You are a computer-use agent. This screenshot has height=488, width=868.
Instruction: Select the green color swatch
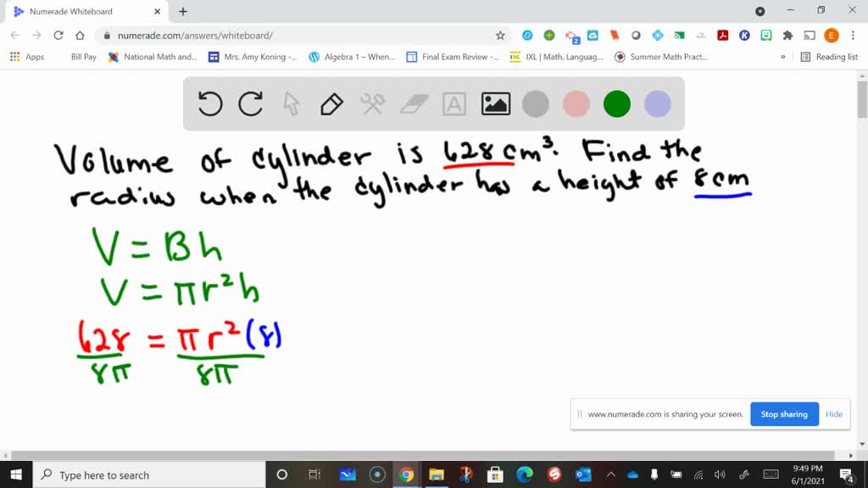(616, 103)
